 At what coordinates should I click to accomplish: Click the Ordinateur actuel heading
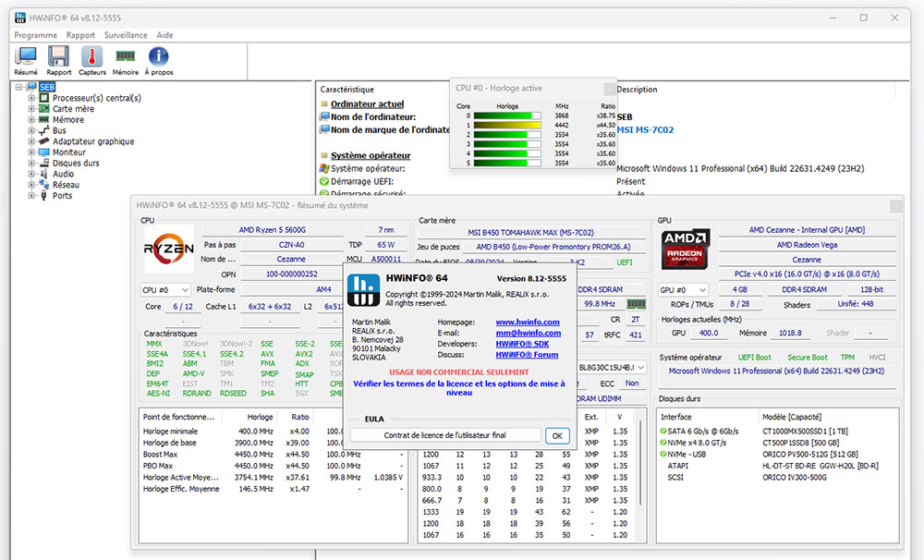point(367,103)
